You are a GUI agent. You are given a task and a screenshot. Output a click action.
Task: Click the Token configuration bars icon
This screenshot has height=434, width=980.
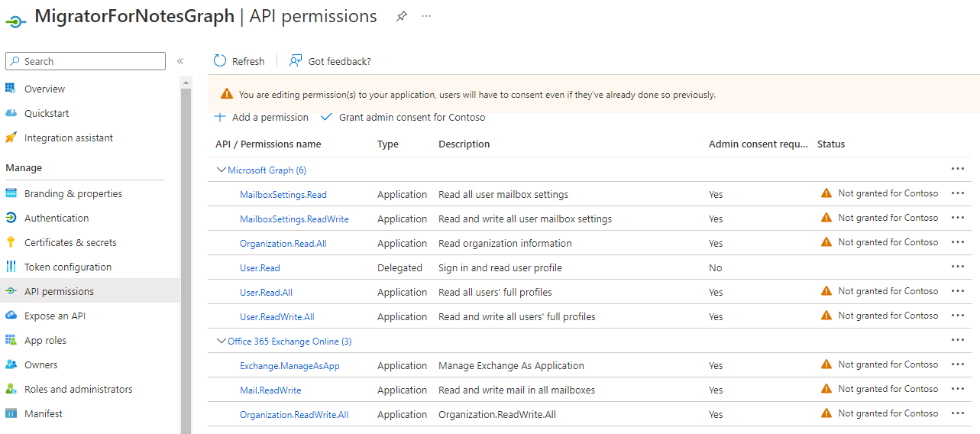pyautogui.click(x=11, y=267)
